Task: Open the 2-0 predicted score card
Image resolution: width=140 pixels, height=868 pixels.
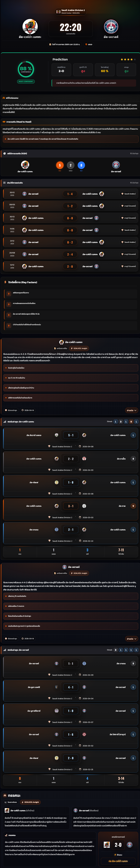Action: 61,69
